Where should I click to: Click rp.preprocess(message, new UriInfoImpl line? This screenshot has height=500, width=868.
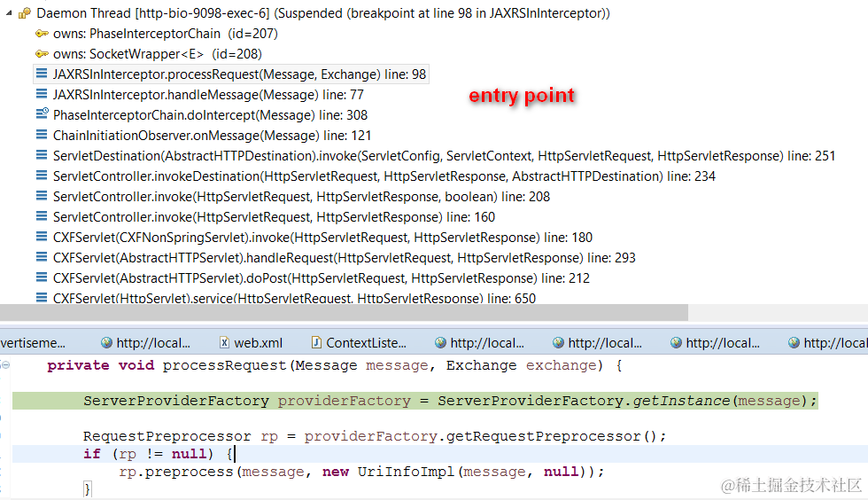(x=361, y=472)
